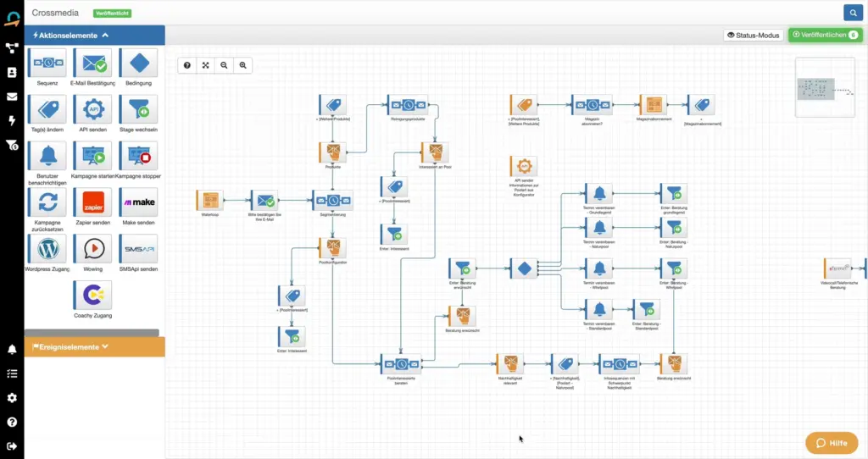Screen dimensions: 868x459
Task: Select the Kampagne zurücksetzen element
Action: [x=47, y=202]
